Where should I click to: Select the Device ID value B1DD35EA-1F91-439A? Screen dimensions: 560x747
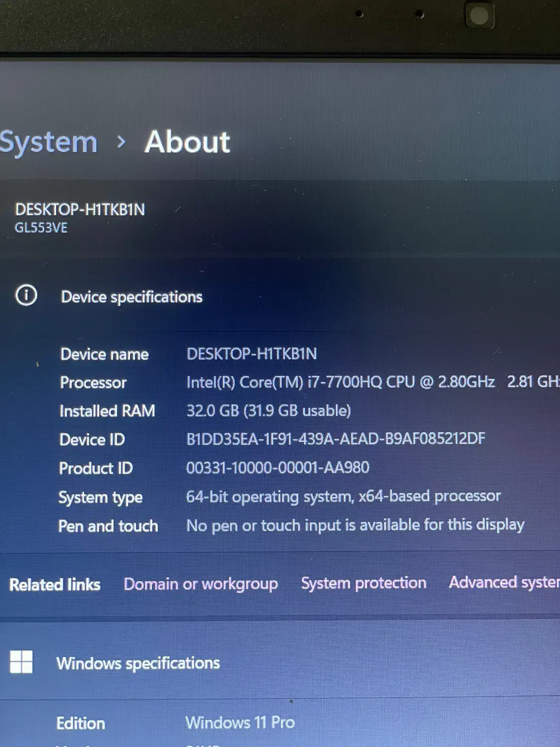[x=336, y=439]
